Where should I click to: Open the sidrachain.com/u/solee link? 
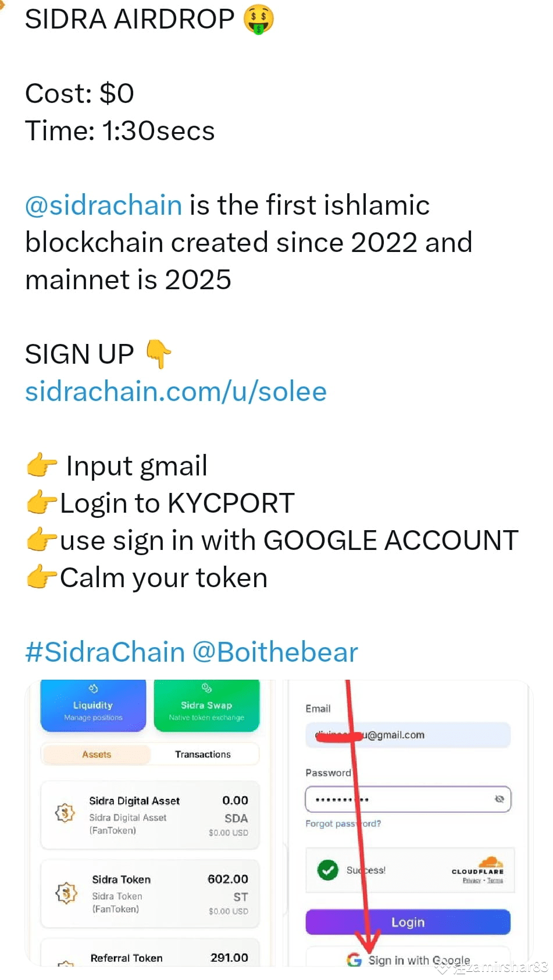176,392
